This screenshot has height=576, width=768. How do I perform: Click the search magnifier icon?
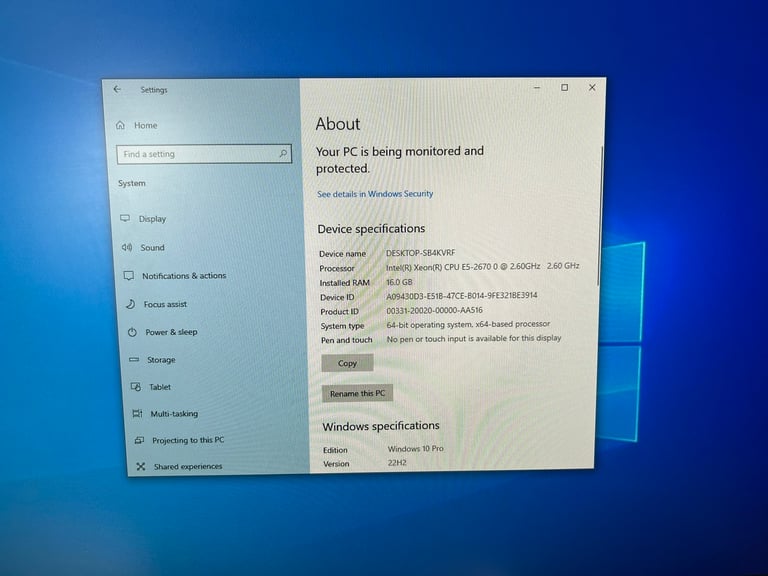[x=283, y=153]
